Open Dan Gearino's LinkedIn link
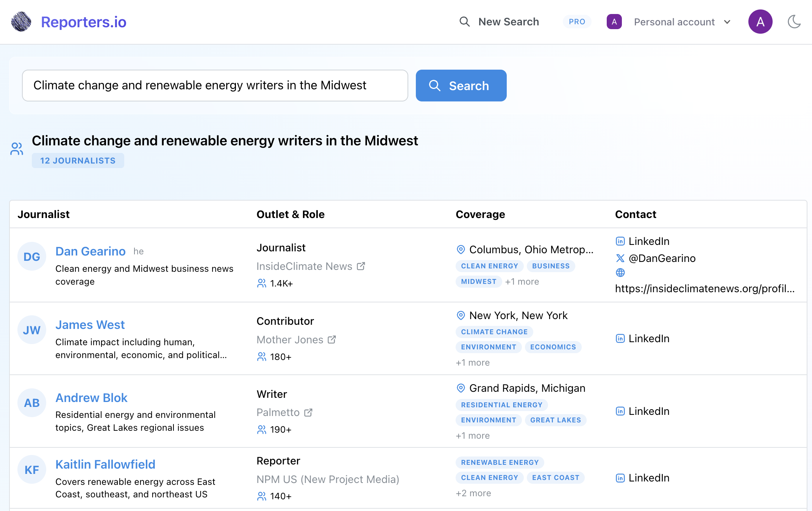This screenshot has height=511, width=812. (x=649, y=241)
